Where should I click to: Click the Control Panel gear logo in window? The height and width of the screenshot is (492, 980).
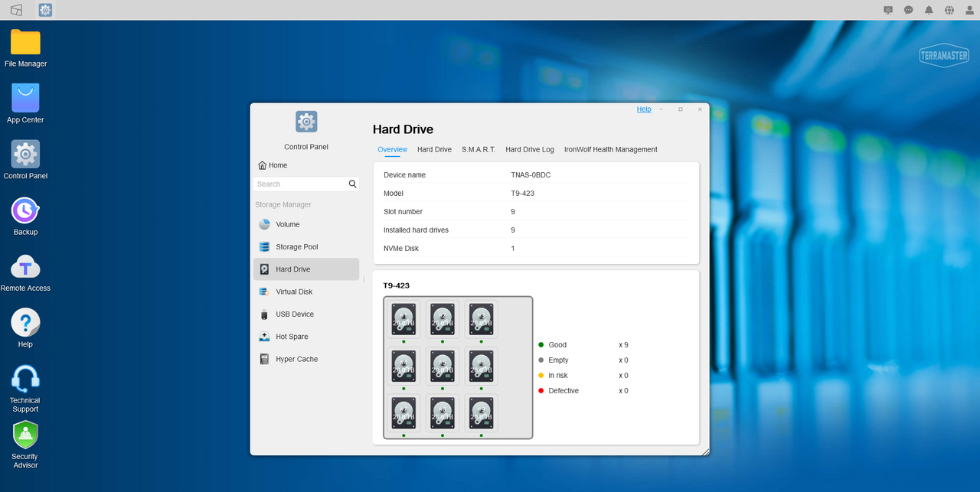tap(306, 122)
